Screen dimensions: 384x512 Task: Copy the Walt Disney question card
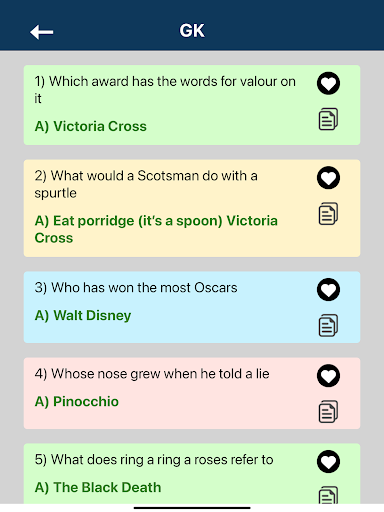click(x=328, y=325)
